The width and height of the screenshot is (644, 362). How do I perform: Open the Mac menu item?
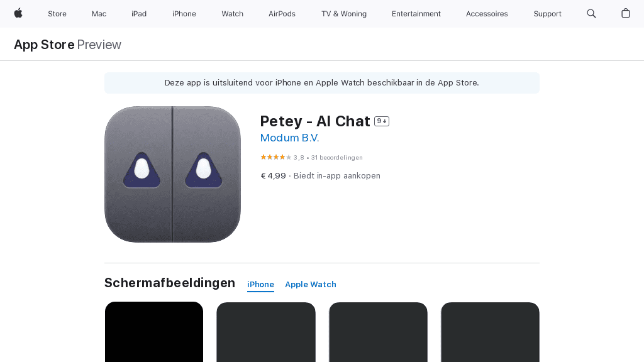point(98,13)
